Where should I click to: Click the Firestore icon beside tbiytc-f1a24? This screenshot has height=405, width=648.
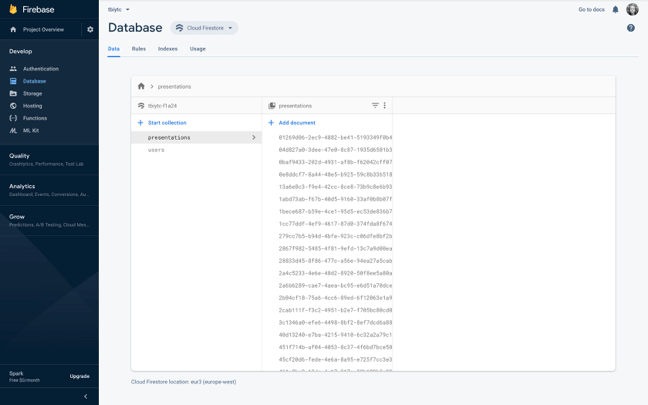(x=141, y=106)
